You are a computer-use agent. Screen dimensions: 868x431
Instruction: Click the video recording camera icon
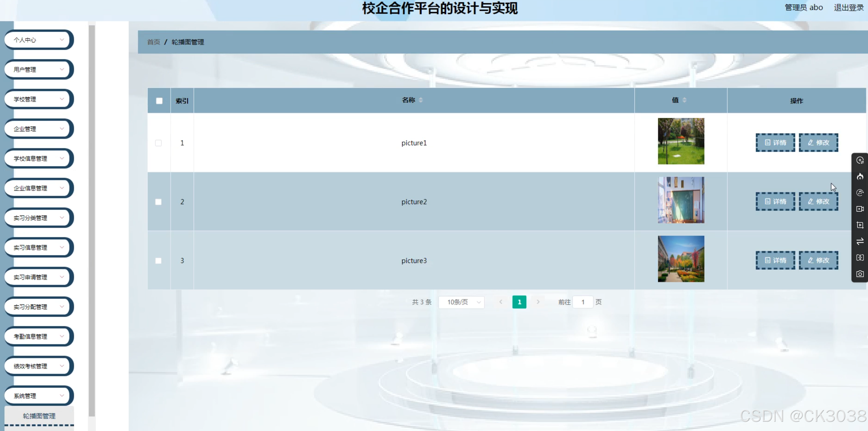(x=860, y=209)
